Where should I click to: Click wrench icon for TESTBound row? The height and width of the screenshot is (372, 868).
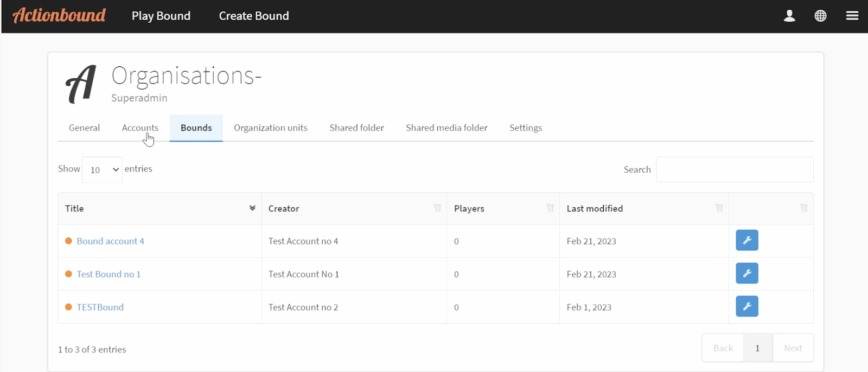746,306
